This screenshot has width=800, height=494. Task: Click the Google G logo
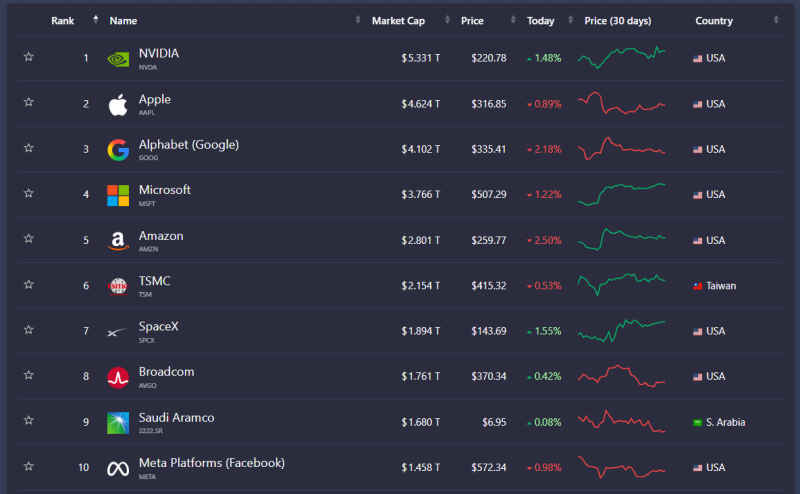pyautogui.click(x=118, y=150)
